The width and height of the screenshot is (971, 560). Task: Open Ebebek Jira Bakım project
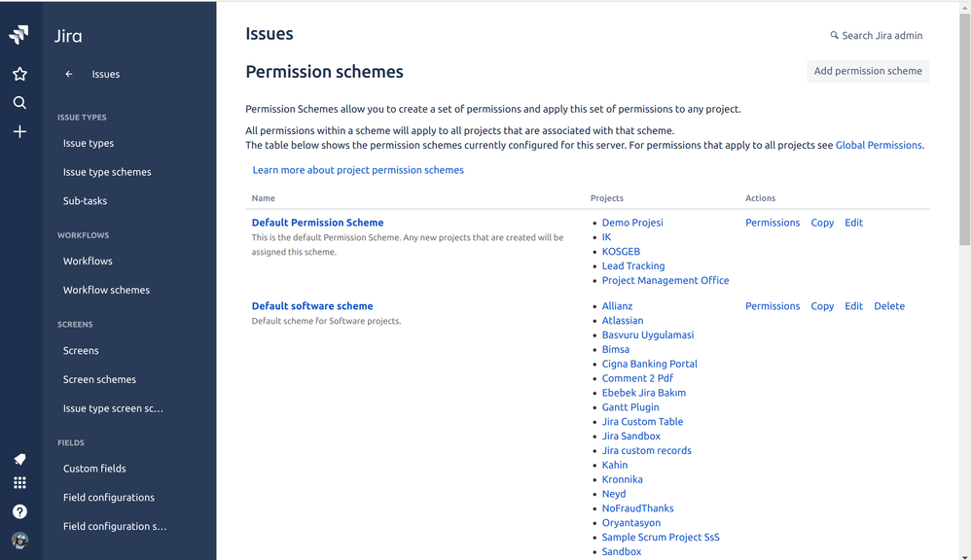tap(644, 393)
